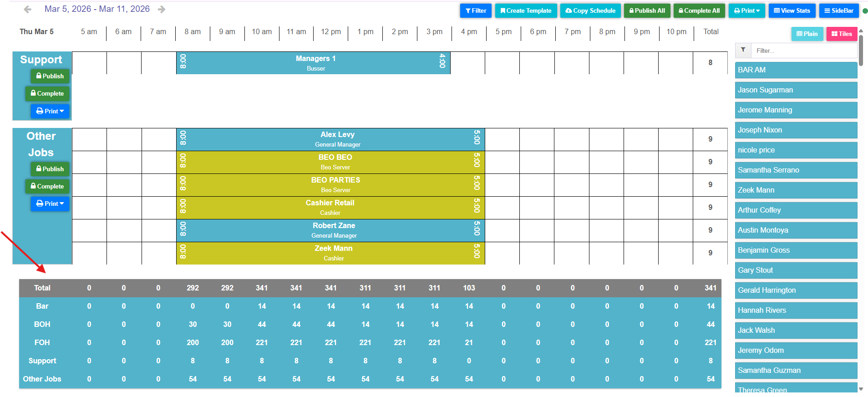Select Jason Sugarman in employee sidebar

[796, 90]
